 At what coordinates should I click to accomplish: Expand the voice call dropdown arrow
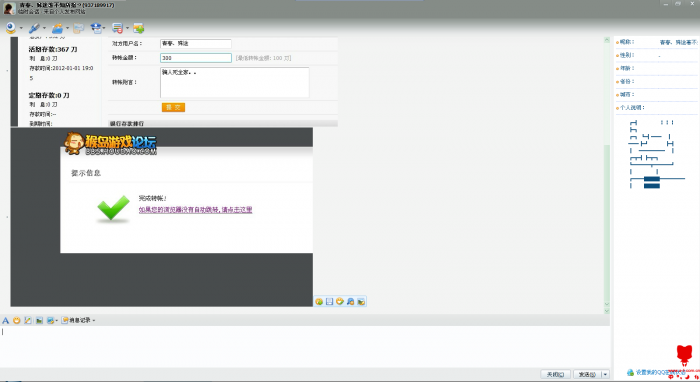pos(44,29)
